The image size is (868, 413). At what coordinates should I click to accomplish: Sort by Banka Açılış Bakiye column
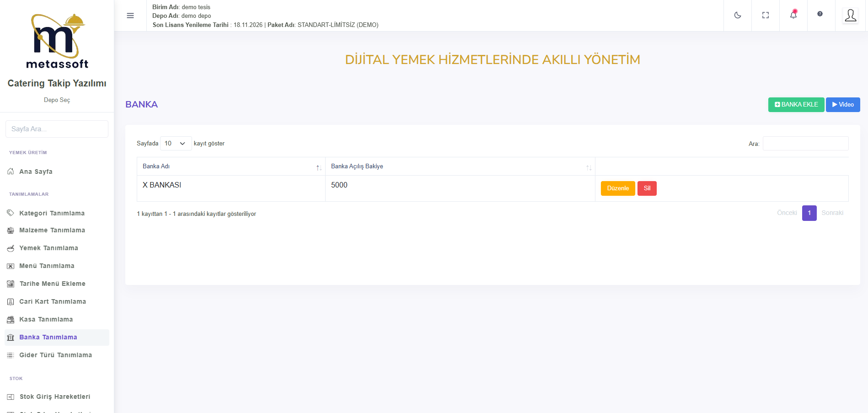coord(460,166)
